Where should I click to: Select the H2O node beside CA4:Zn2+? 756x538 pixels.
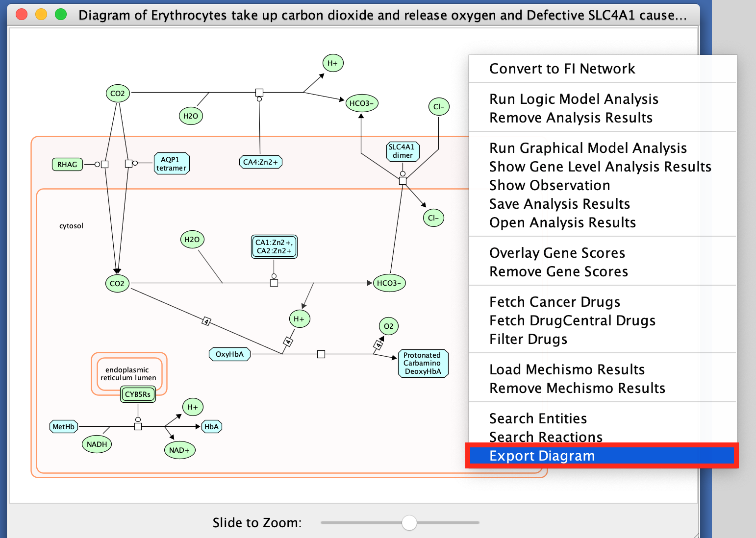click(191, 116)
